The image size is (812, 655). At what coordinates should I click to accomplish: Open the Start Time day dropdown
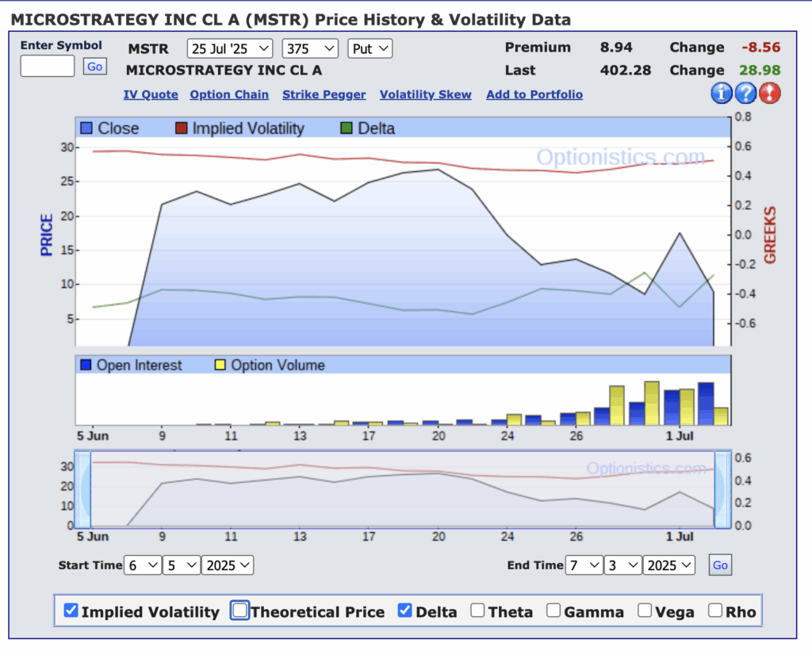click(x=182, y=565)
